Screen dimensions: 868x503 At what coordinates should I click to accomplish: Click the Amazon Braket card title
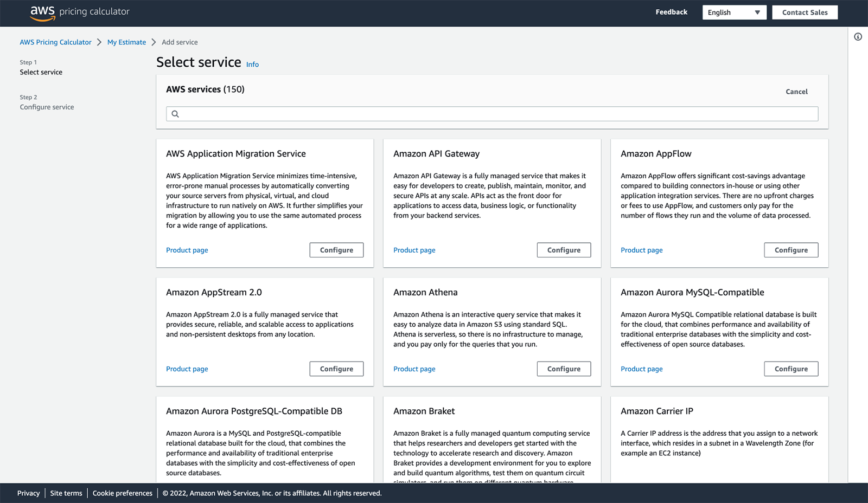coord(424,411)
